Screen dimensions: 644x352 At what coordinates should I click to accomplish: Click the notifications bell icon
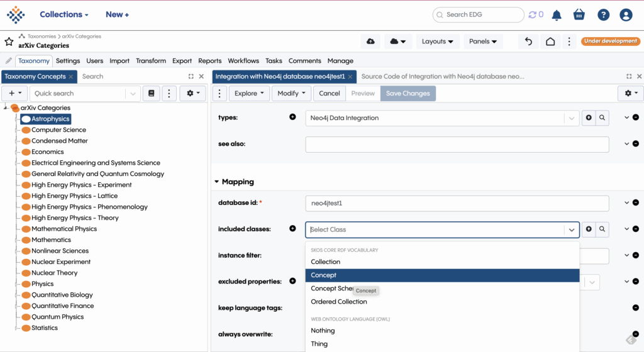point(557,15)
